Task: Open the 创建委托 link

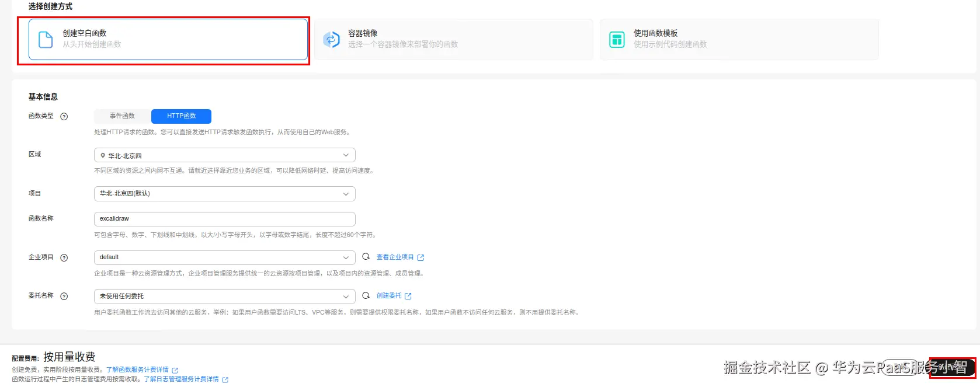Action: pos(389,295)
